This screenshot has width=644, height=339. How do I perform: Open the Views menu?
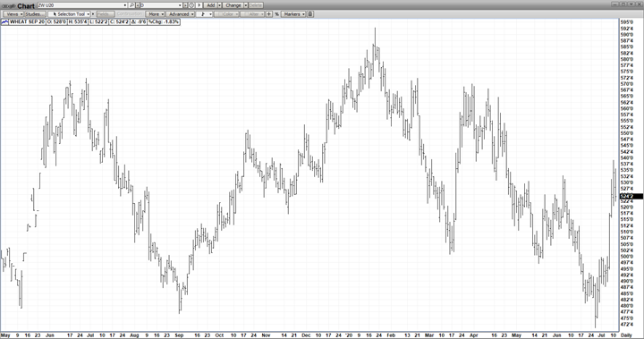click(x=13, y=14)
